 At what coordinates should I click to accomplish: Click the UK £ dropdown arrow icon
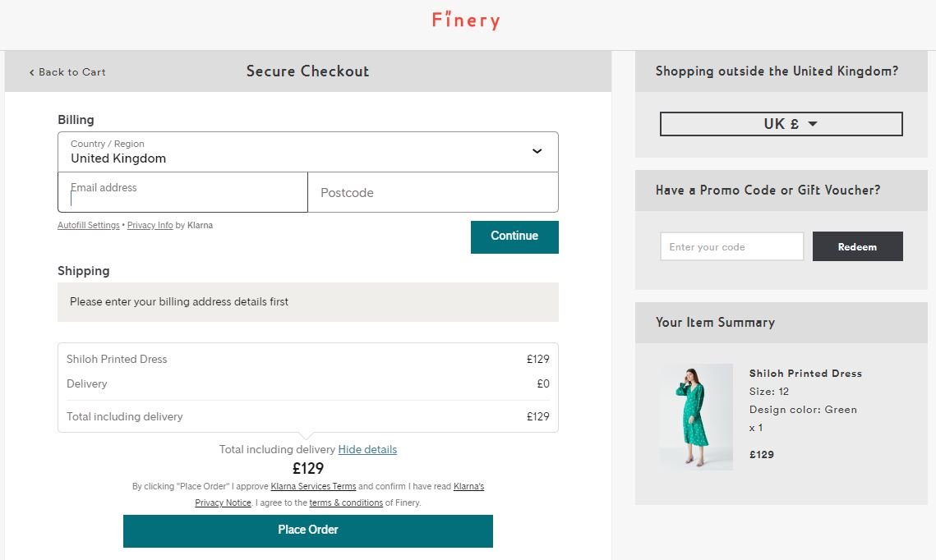pos(813,124)
